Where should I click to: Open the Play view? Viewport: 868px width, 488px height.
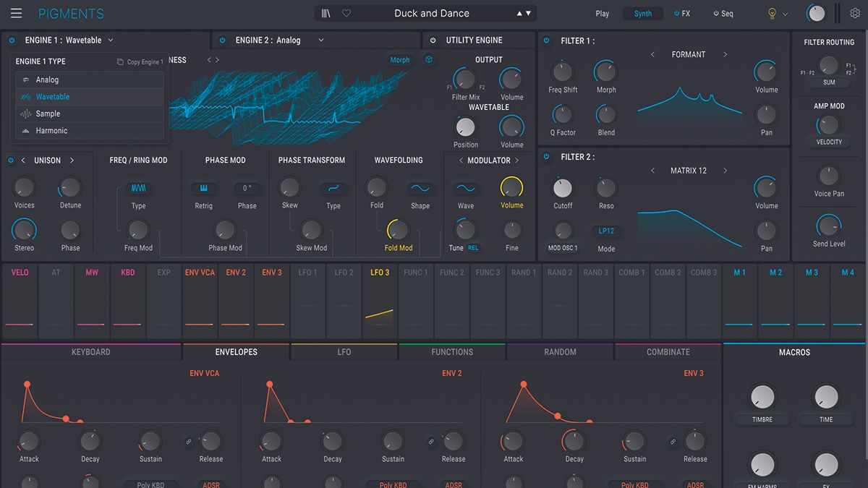pos(603,14)
